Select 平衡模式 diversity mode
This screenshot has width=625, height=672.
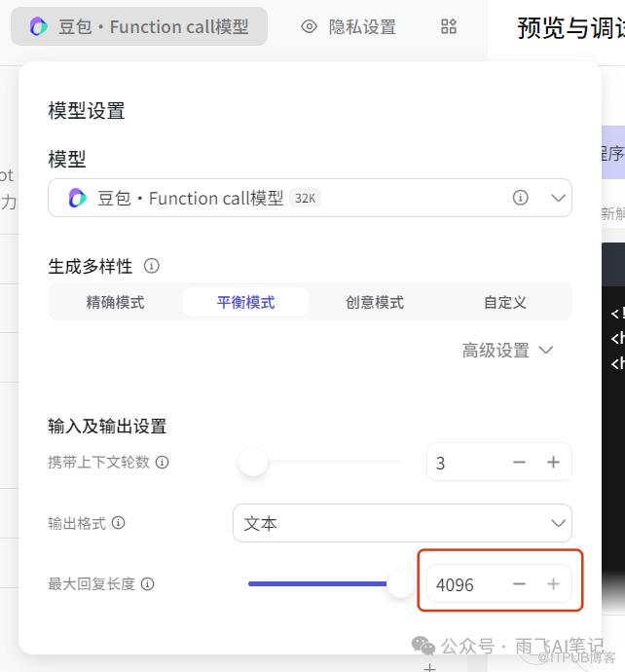245,302
